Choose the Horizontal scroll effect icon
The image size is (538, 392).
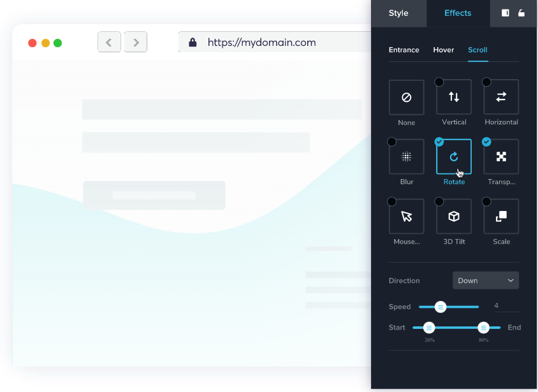[501, 97]
